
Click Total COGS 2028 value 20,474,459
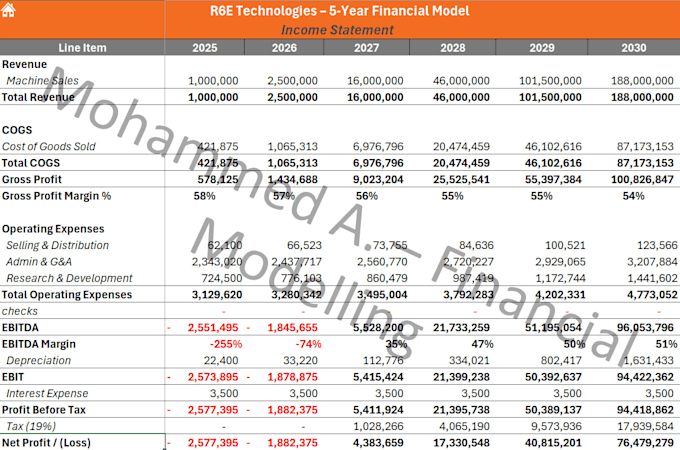[x=461, y=163]
